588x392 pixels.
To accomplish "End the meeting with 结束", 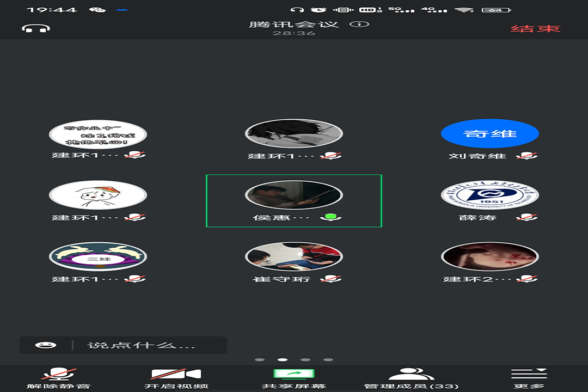I will point(535,28).
